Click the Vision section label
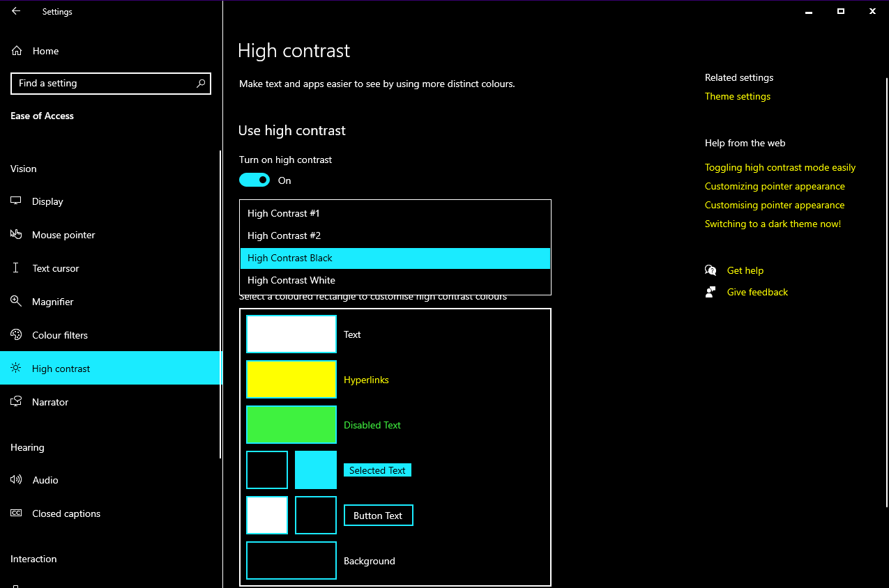This screenshot has width=889, height=588. pos(24,169)
